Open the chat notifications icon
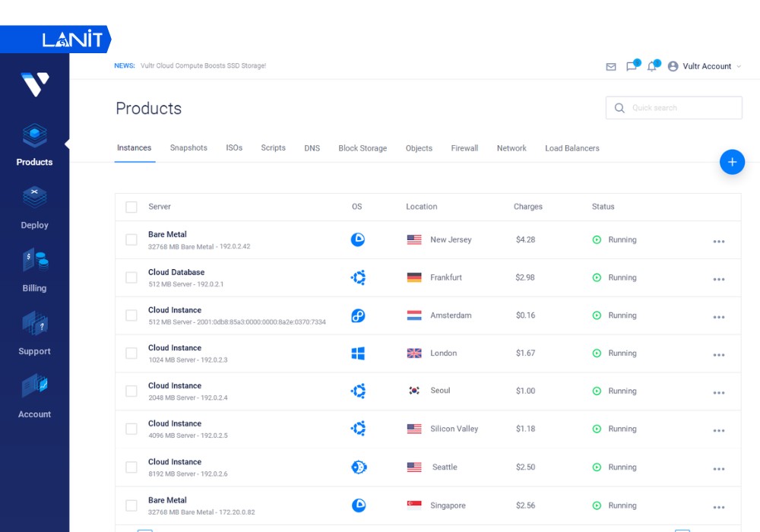760x532 pixels. [x=632, y=66]
